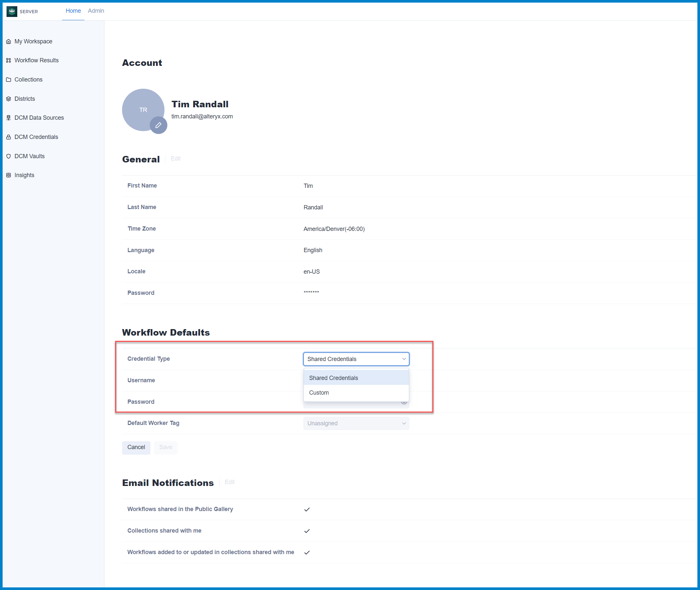
Task: Open the Insights page
Action: pyautogui.click(x=24, y=175)
